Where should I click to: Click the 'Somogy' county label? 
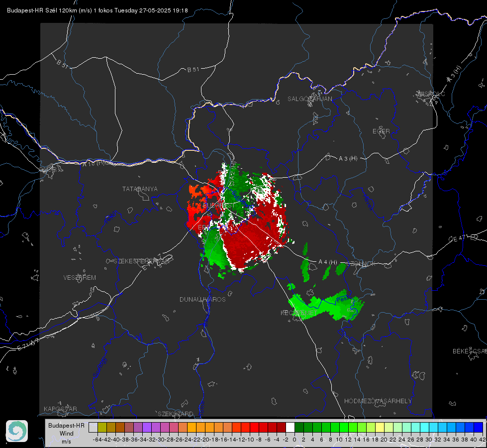(x=99, y=367)
